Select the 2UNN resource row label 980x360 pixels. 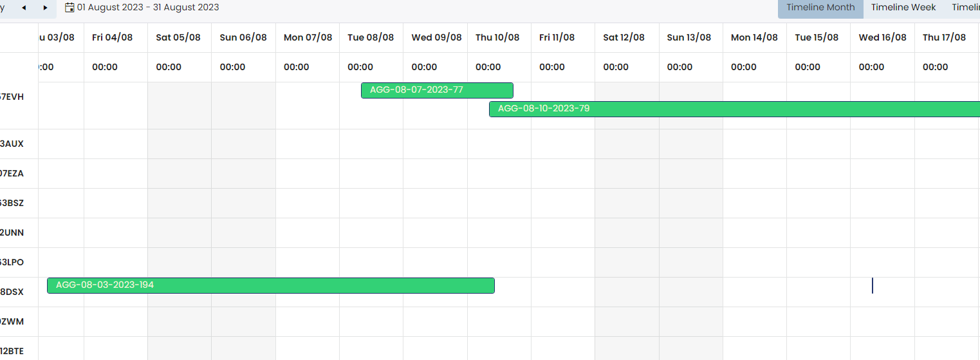pyautogui.click(x=12, y=232)
